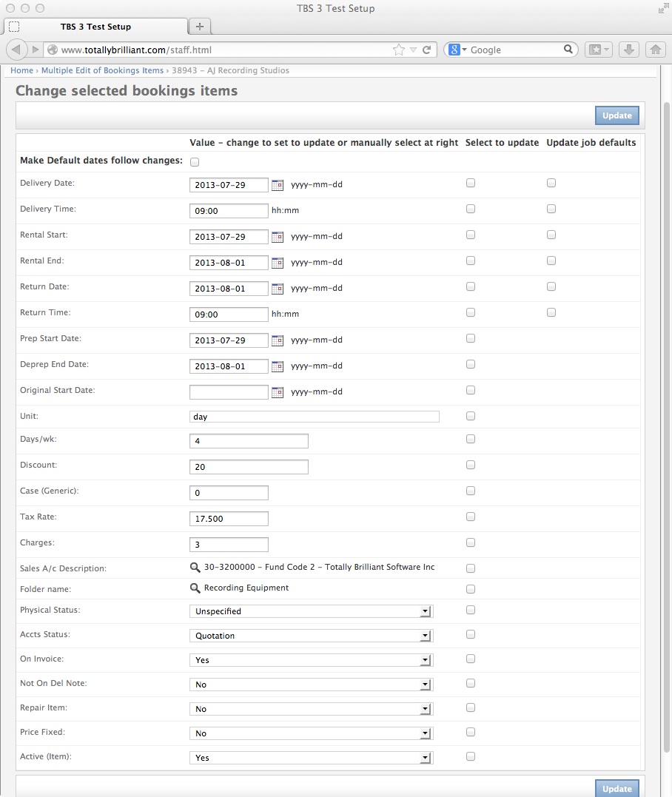Screen dimensions: 672x797
Task: Check Select to update for Active (Item)
Action: [x=471, y=756]
